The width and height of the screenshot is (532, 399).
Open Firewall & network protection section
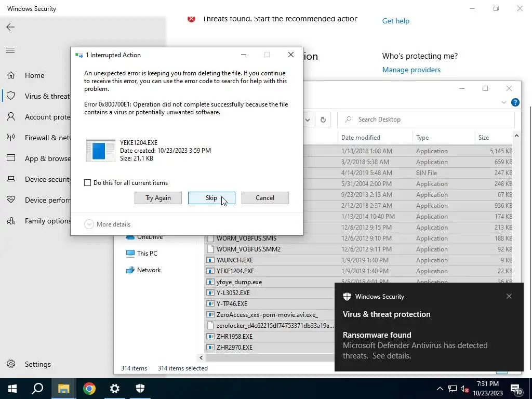(x=37, y=138)
